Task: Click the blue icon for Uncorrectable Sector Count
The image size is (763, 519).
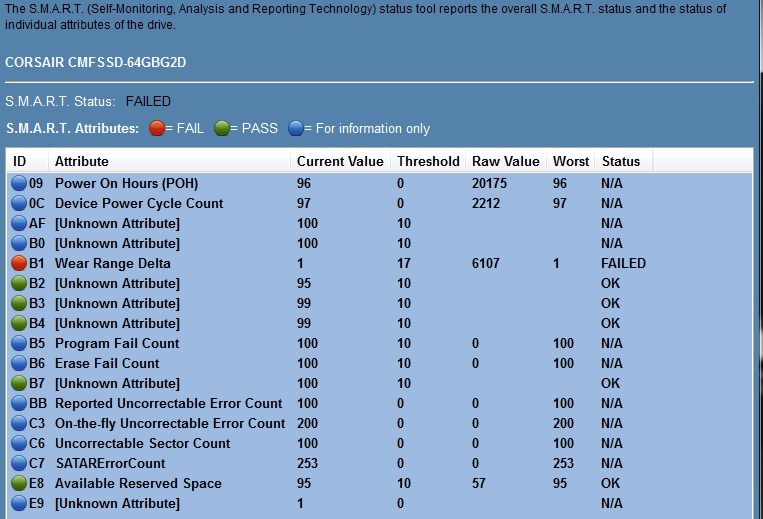Action: (x=19, y=443)
